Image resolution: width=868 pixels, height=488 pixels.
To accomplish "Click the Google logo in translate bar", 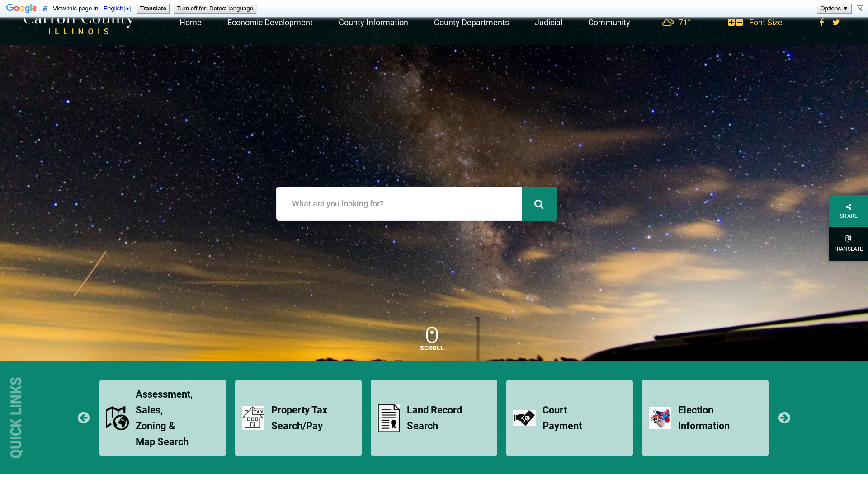I will coord(21,9).
